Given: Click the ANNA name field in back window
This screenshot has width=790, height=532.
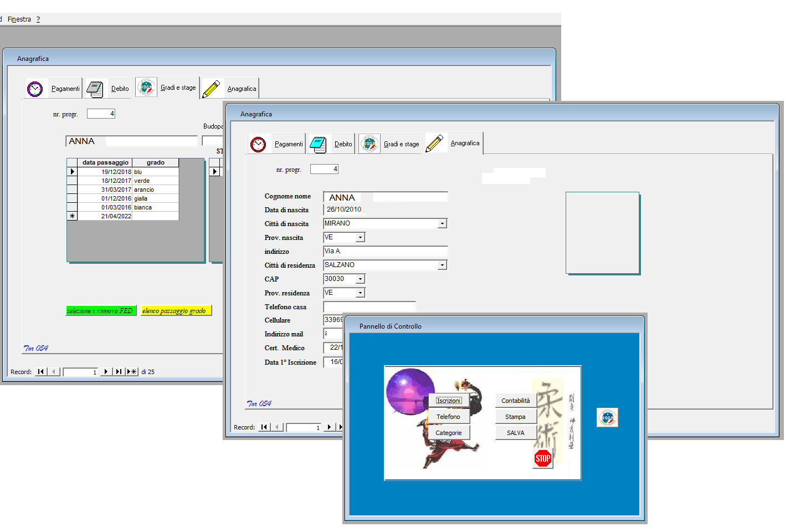Looking at the screenshot, I should pos(132,141).
